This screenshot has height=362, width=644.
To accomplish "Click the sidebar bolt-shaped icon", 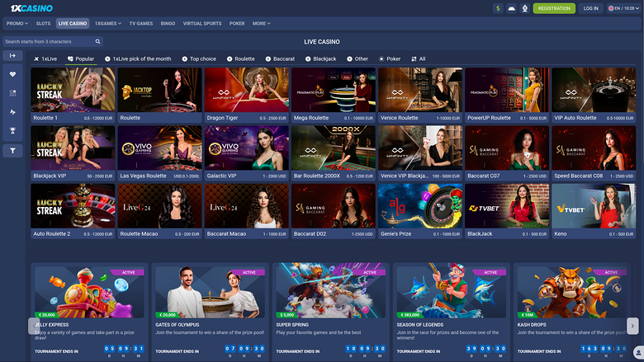I will point(12,112).
